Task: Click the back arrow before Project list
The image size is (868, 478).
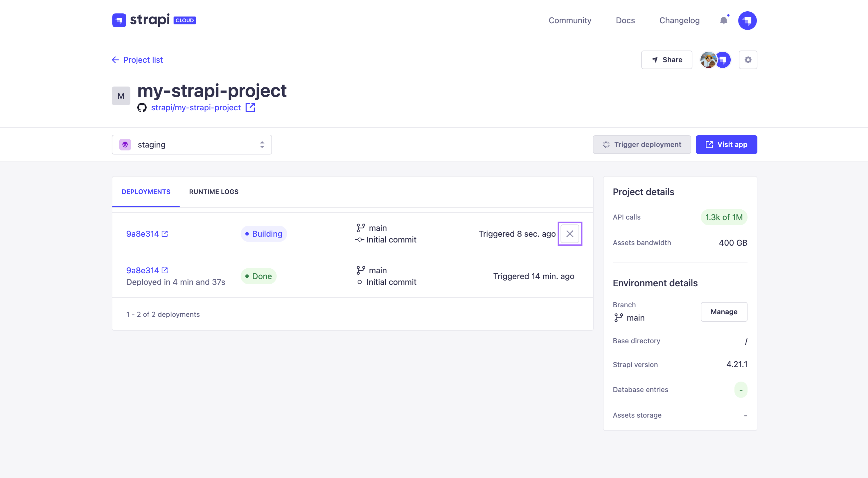Action: 115,60
